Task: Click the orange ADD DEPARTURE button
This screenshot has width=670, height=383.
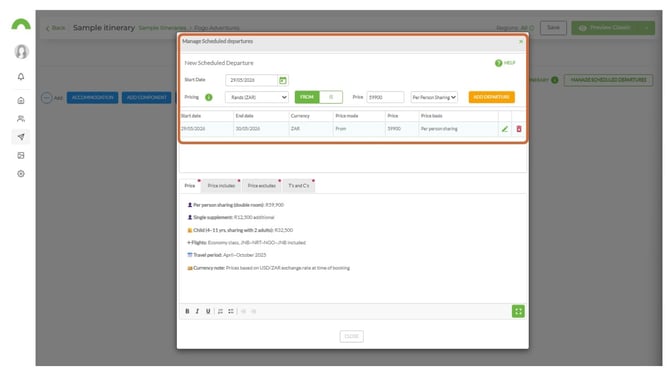Action: click(x=491, y=97)
